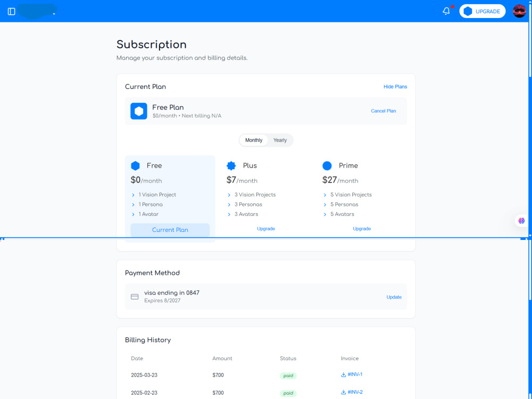Click the Current Plan button
This screenshot has width=532, height=399.
(x=170, y=230)
